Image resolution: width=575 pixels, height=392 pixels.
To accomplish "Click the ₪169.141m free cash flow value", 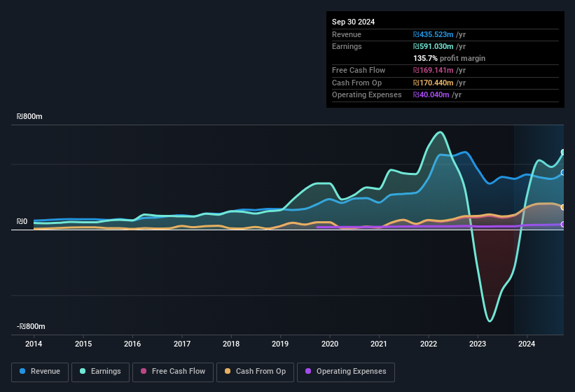I will pos(433,70).
